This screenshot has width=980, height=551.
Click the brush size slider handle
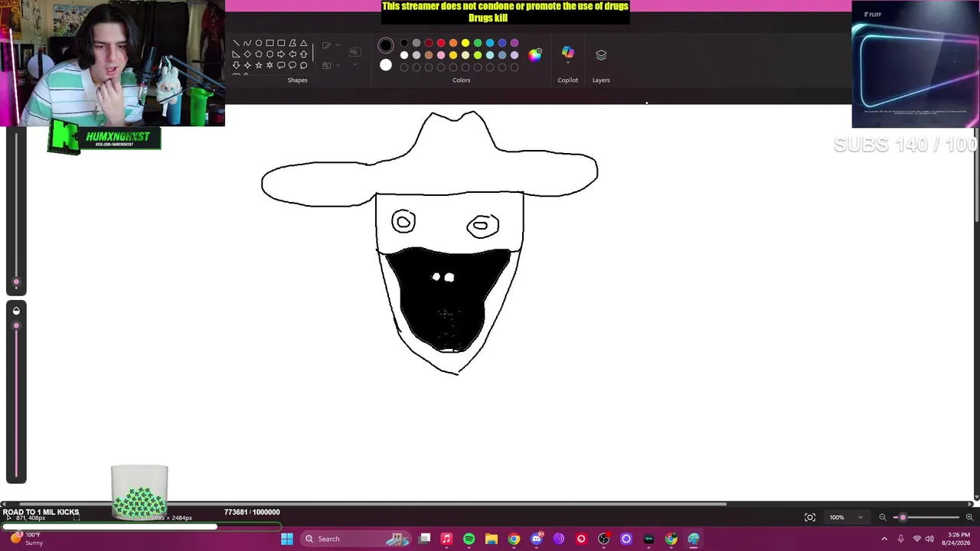click(x=16, y=282)
